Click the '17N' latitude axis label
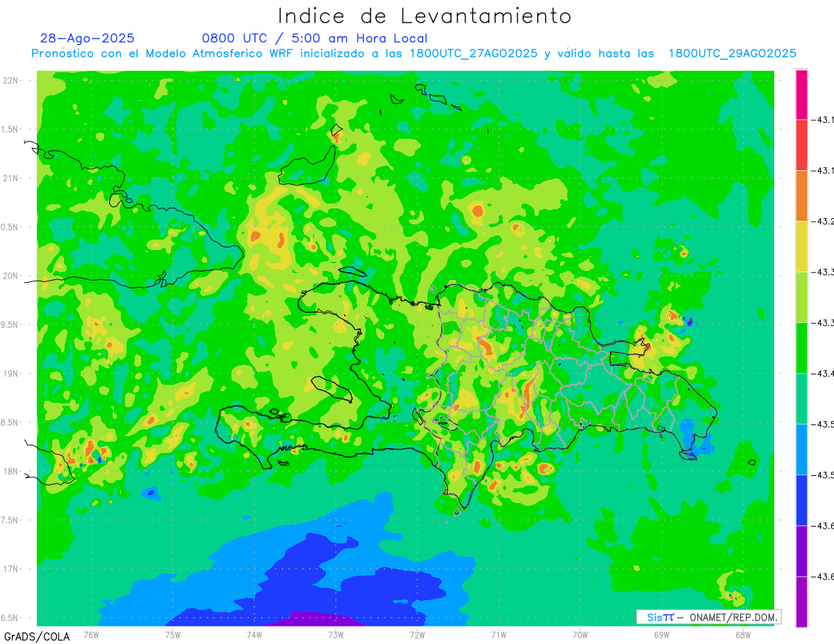 coord(10,569)
